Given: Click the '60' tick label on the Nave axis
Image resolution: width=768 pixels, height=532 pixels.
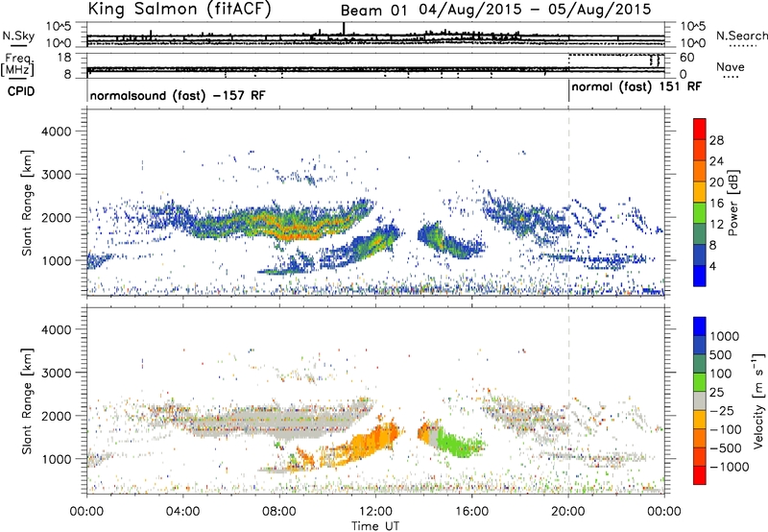Looking at the screenshot, I should 687,58.
